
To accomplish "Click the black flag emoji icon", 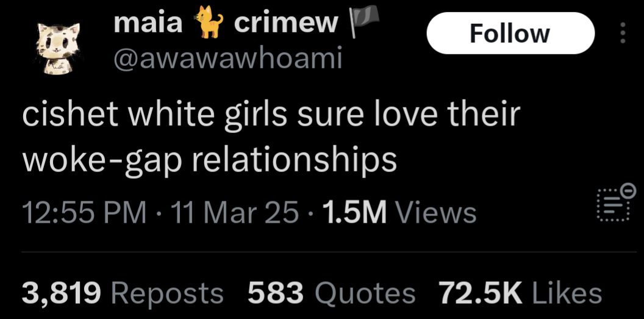I will tap(364, 21).
